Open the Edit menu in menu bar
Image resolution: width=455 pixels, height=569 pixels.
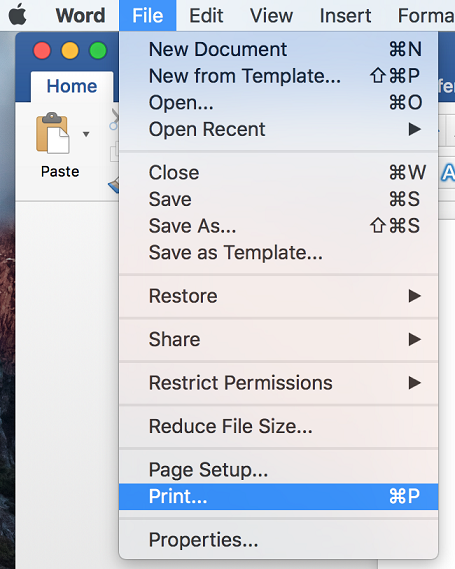tap(206, 16)
